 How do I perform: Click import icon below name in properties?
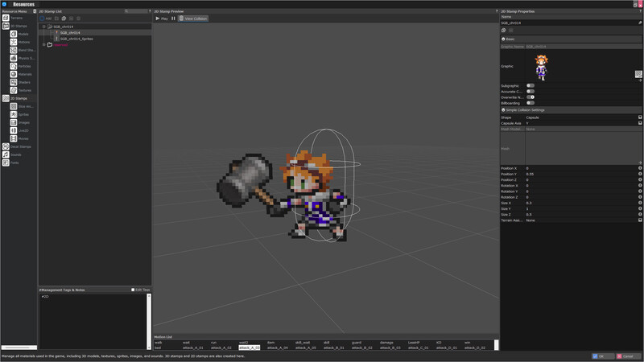(504, 31)
